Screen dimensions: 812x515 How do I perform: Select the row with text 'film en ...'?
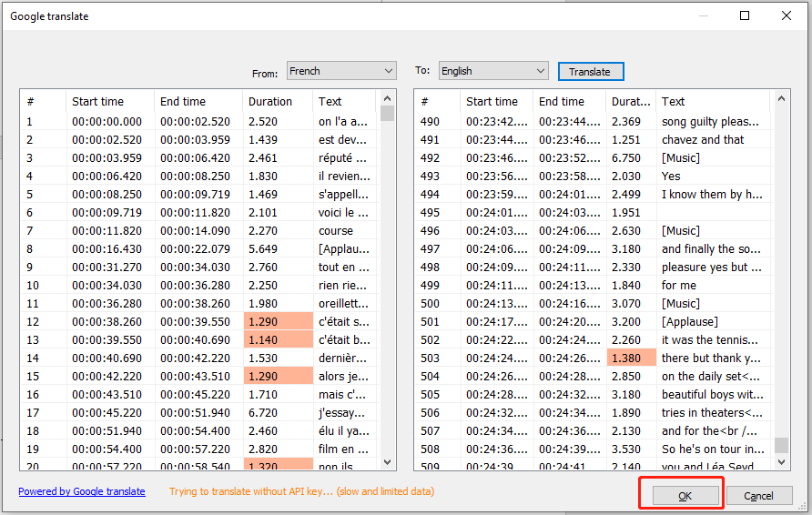[x=199, y=449]
